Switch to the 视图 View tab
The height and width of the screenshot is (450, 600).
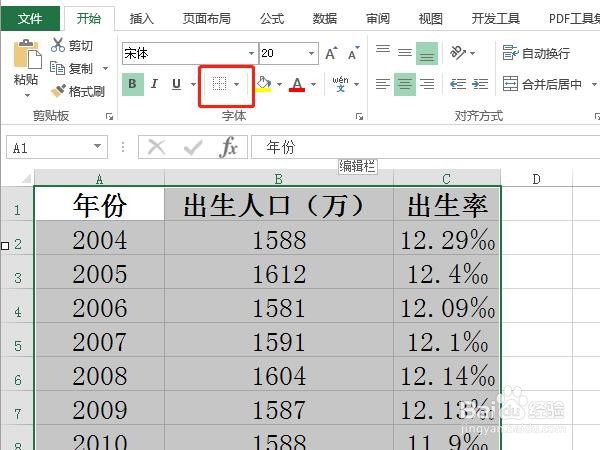[x=430, y=18]
